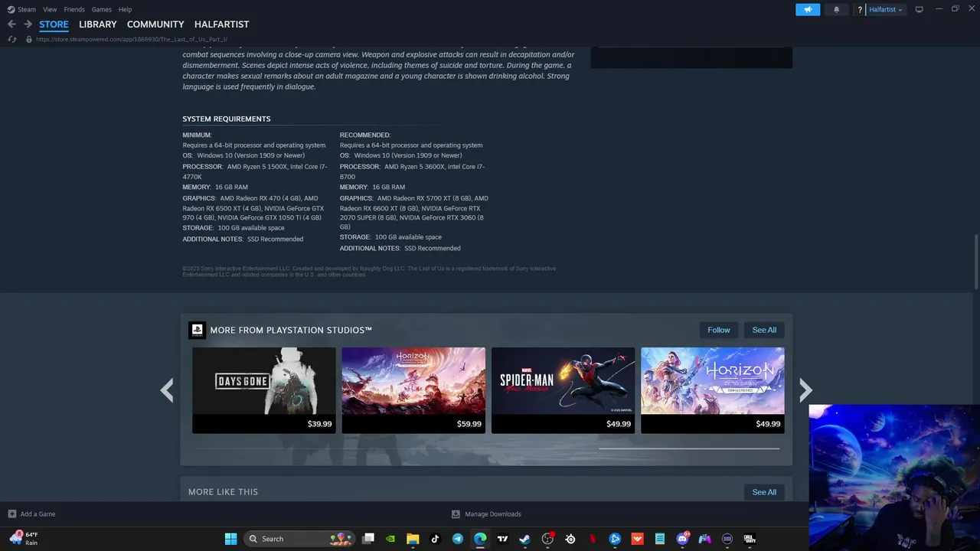Image resolution: width=980 pixels, height=551 pixels.
Task: Open SteelSeries app from the taskbar
Action: [570, 539]
